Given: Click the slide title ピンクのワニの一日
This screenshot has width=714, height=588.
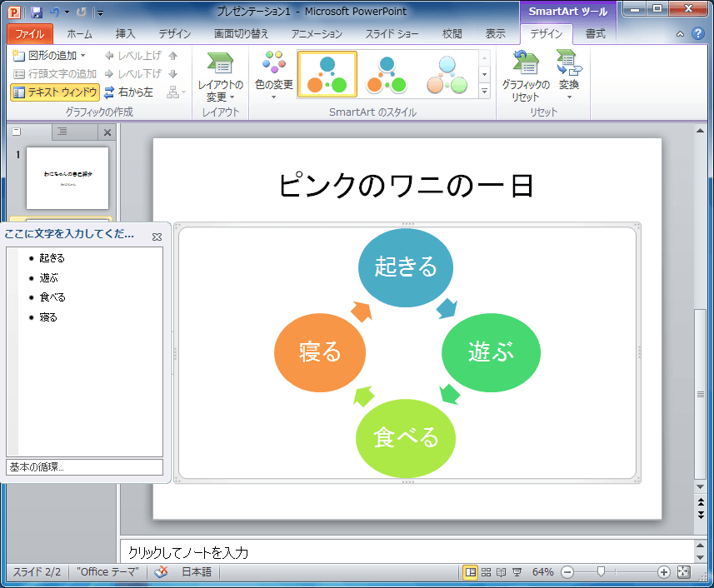Looking at the screenshot, I should tap(407, 186).
